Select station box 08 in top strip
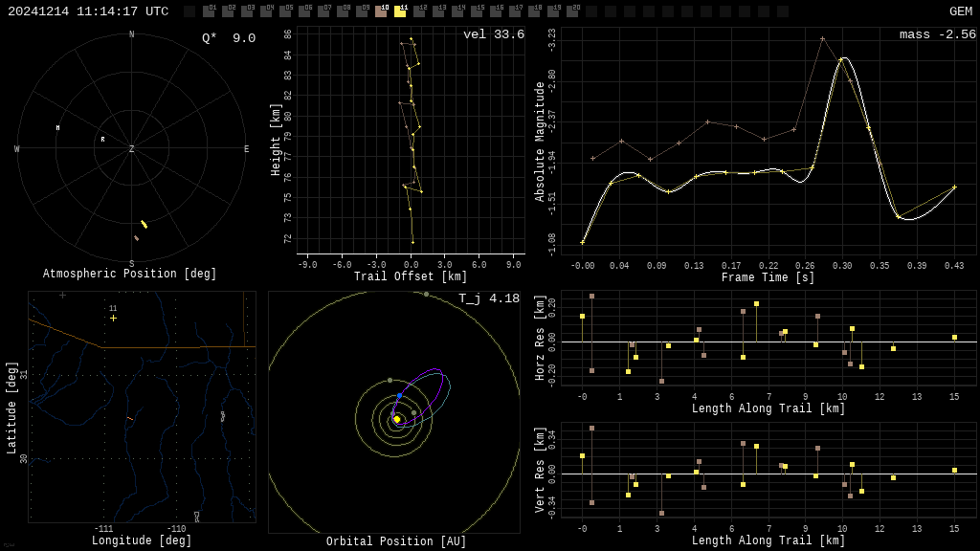Viewport: 980px width, 551px height. click(343, 11)
